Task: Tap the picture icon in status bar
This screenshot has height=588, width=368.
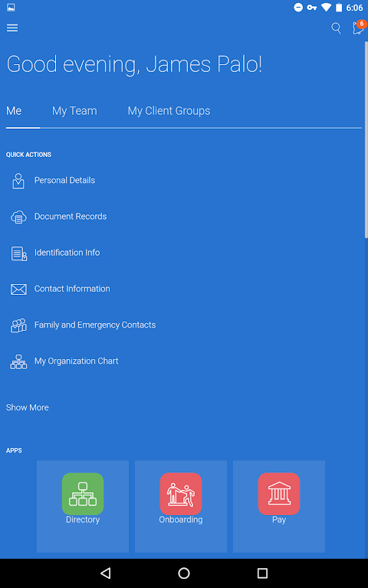Action: click(11, 7)
